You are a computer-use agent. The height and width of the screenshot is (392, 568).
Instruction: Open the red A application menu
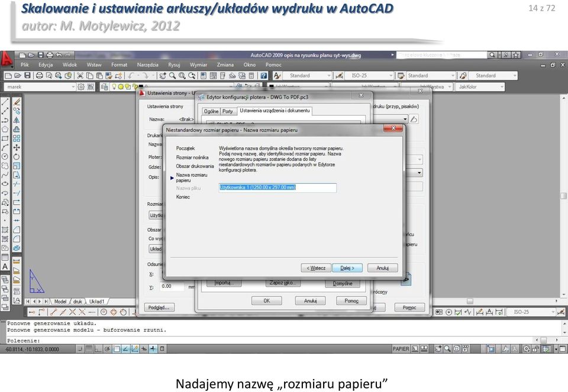7,59
